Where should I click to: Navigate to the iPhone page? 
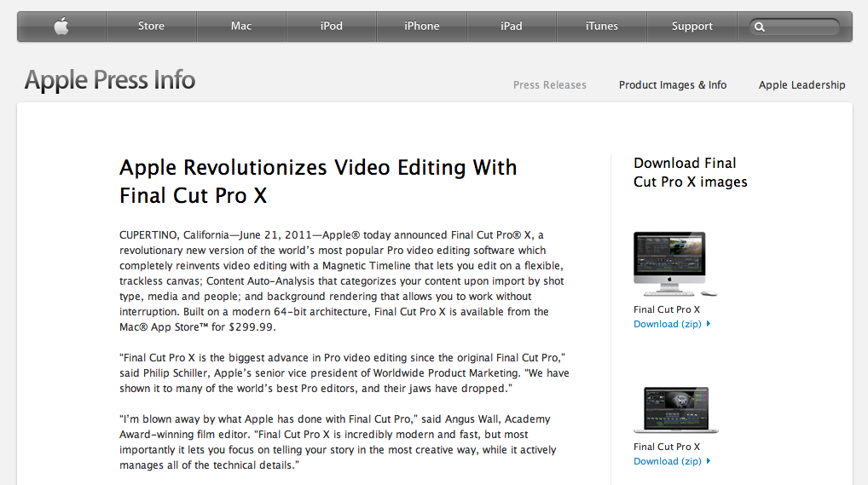(x=422, y=26)
